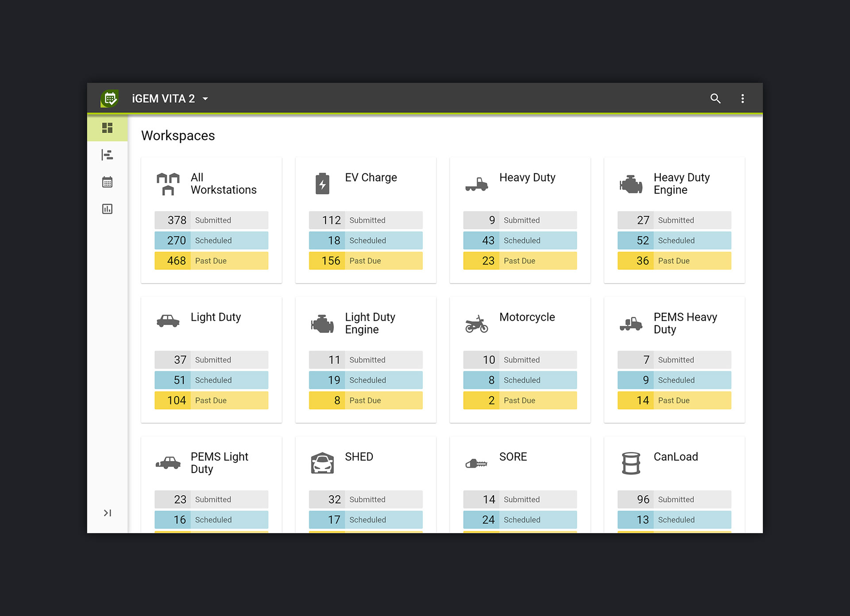
Task: Click the Heavy Duty Engine icon
Action: (x=631, y=184)
